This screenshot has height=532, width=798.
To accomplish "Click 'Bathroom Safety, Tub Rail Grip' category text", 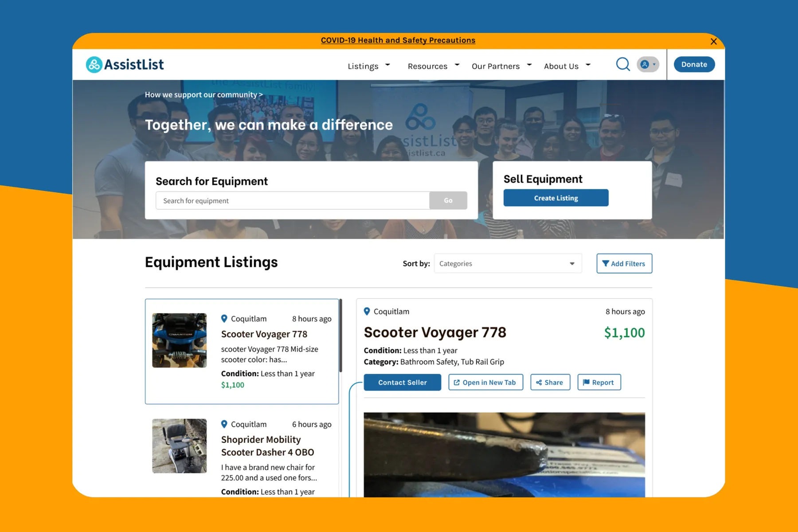I will pos(452,362).
